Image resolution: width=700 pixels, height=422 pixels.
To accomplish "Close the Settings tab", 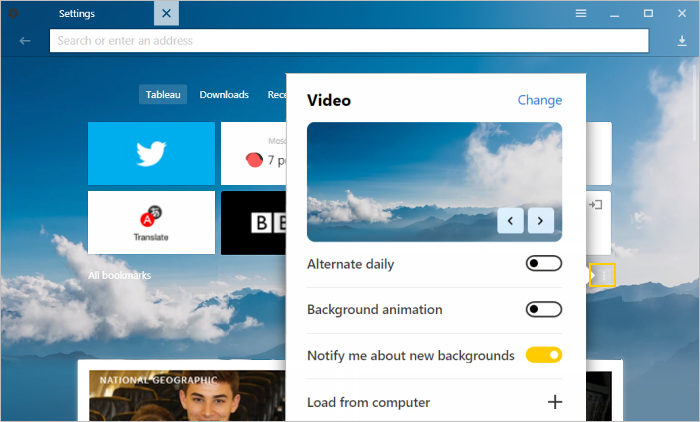I will 167,13.
